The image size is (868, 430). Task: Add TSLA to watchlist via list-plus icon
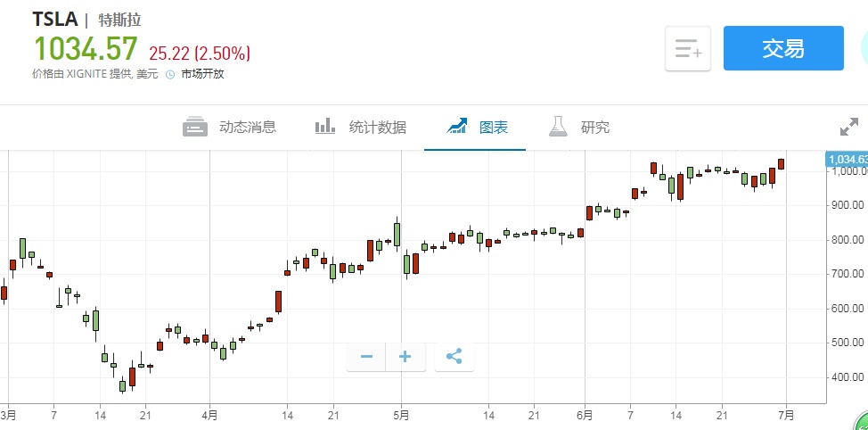(687, 48)
